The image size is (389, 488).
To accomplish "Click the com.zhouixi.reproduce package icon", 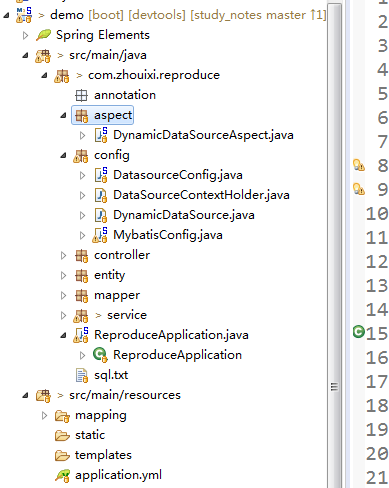I will click(62, 76).
